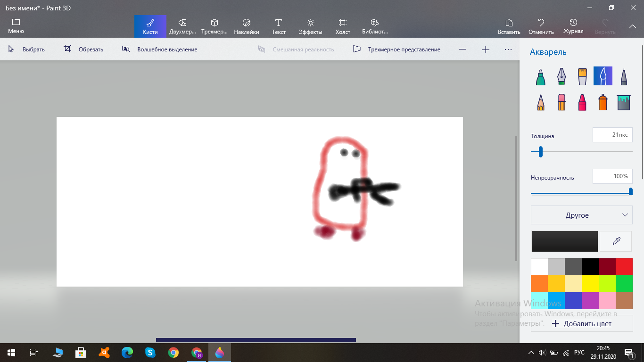
Task: Choose the Calligraphy pen brush
Action: pos(561,76)
